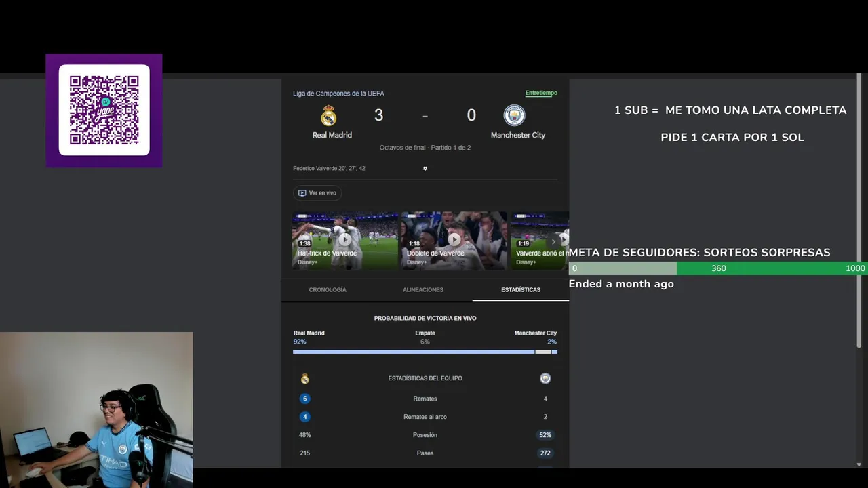Click the Real Madrid 92% probability
Image resolution: width=868 pixels, height=488 pixels.
300,342
